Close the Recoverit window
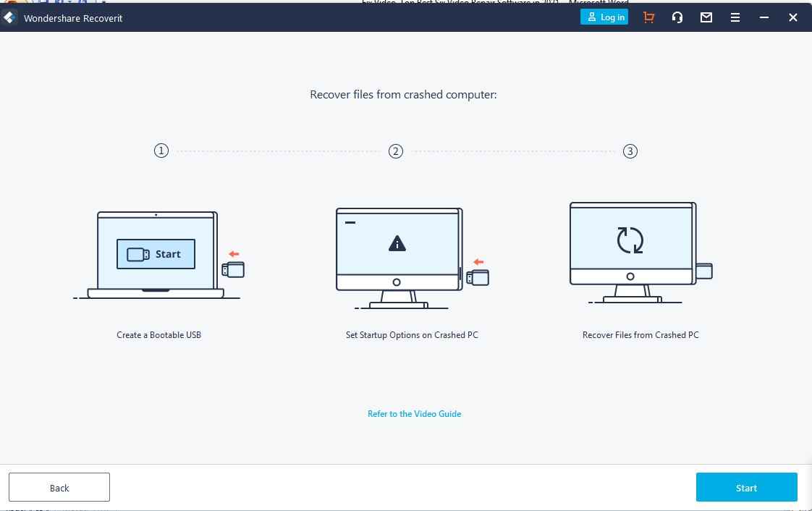This screenshot has width=812, height=511. 793,17
